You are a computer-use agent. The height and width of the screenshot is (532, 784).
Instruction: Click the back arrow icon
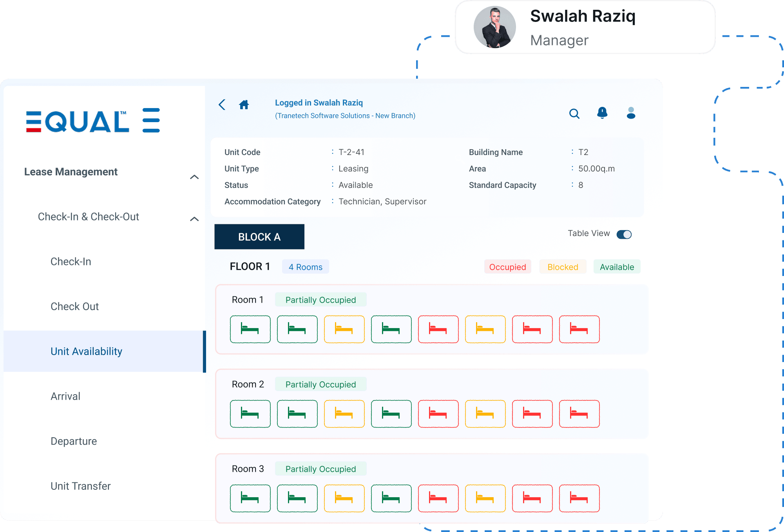[x=222, y=105]
